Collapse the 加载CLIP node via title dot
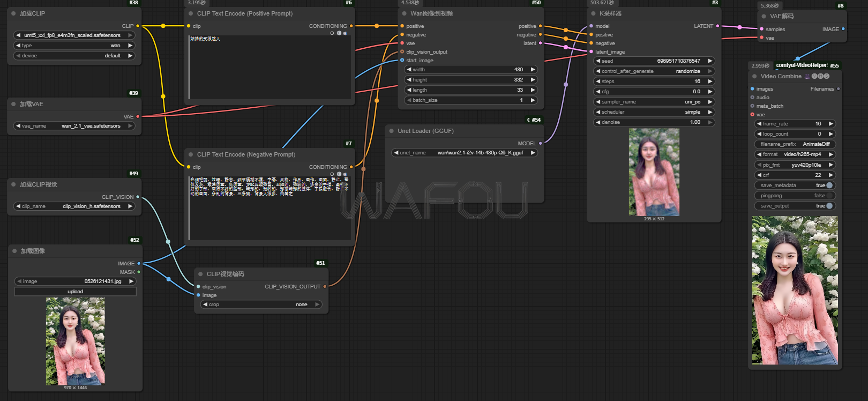 click(13, 13)
